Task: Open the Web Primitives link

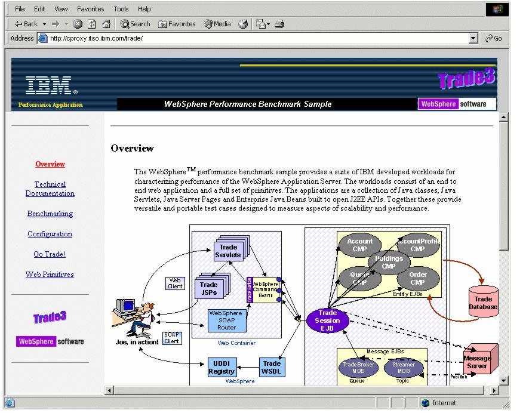Action: pyautogui.click(x=50, y=275)
